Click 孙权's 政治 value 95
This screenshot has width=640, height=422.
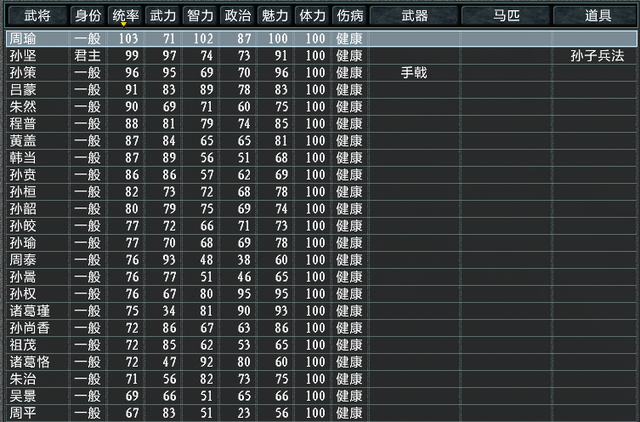pyautogui.click(x=244, y=294)
